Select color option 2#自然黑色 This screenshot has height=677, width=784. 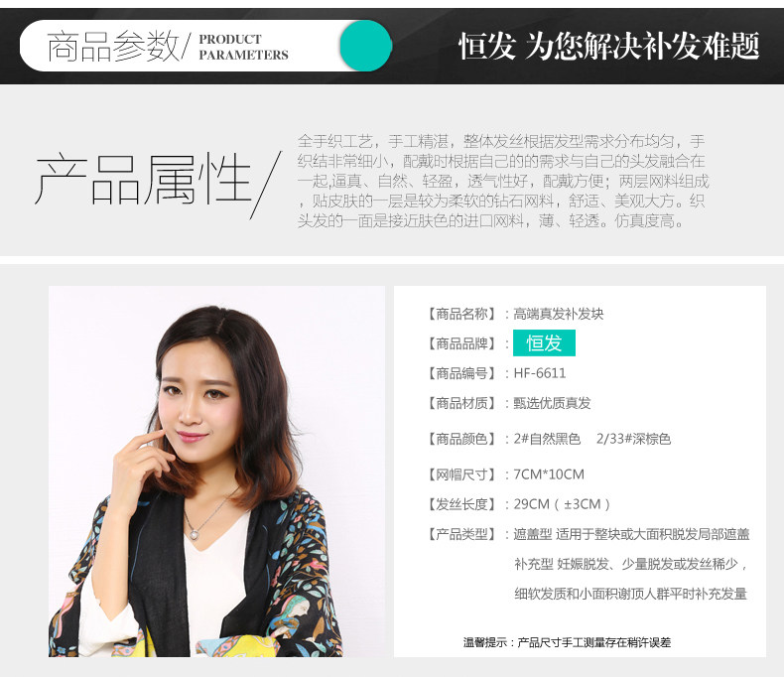pos(547,439)
